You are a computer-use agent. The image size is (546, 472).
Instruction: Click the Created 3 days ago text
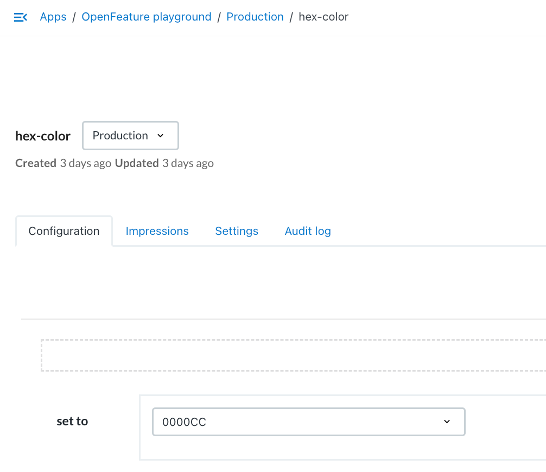[x=63, y=163]
